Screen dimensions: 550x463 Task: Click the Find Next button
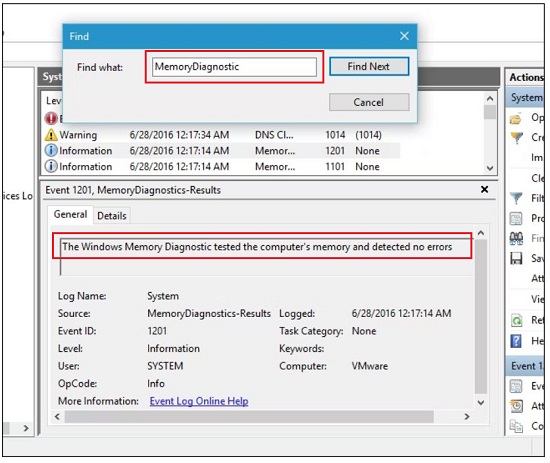369,66
